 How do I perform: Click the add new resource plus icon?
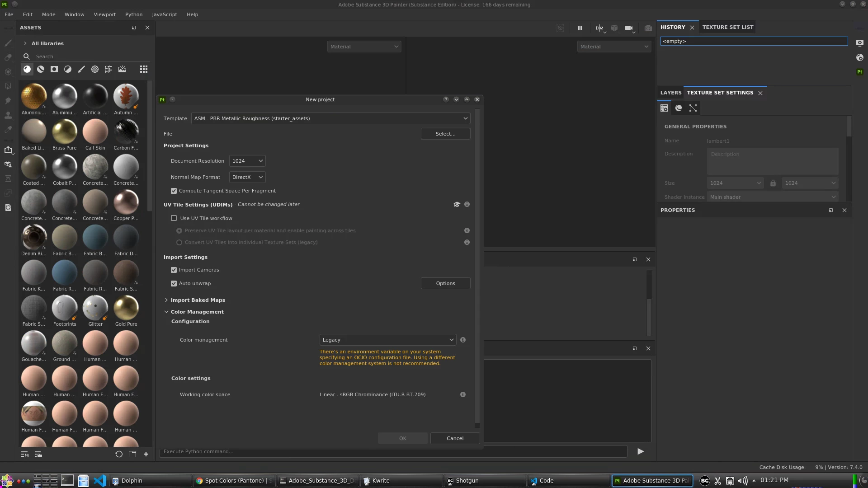(146, 454)
